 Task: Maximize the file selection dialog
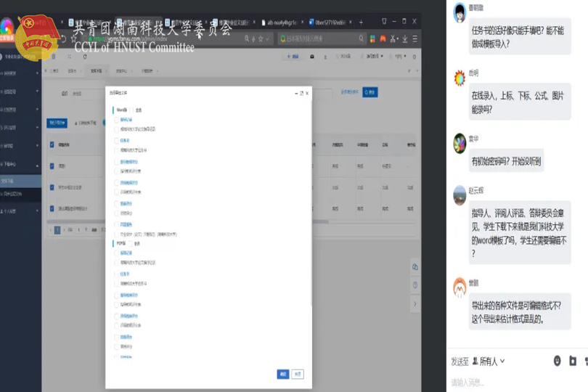pyautogui.click(x=301, y=93)
